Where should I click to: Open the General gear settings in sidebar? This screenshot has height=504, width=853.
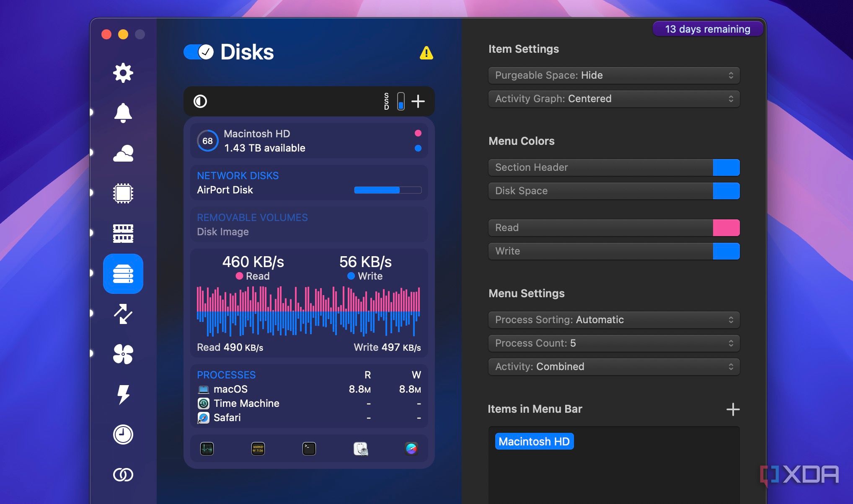pos(123,73)
